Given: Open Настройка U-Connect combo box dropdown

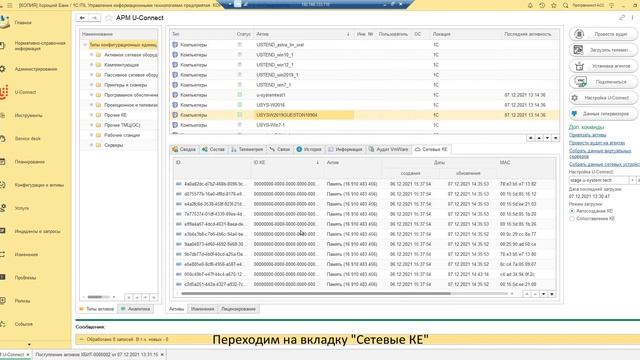Looking at the screenshot, I should (x=632, y=180).
